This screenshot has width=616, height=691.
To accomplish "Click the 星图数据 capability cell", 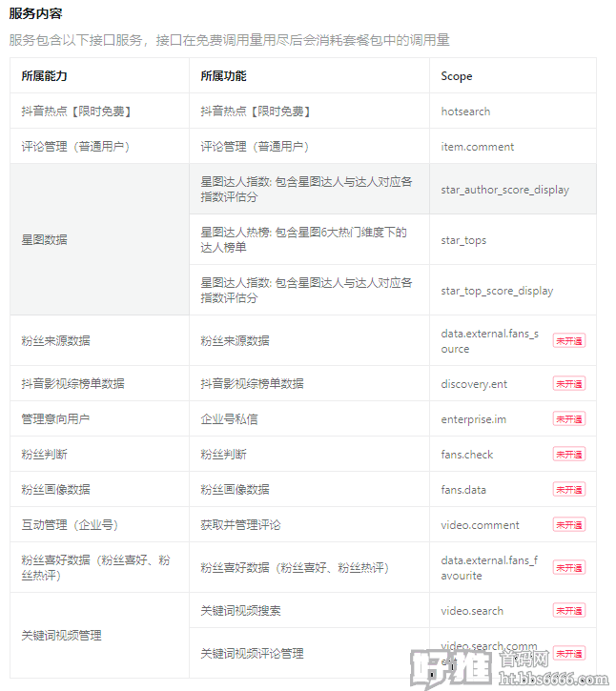I will click(x=44, y=240).
